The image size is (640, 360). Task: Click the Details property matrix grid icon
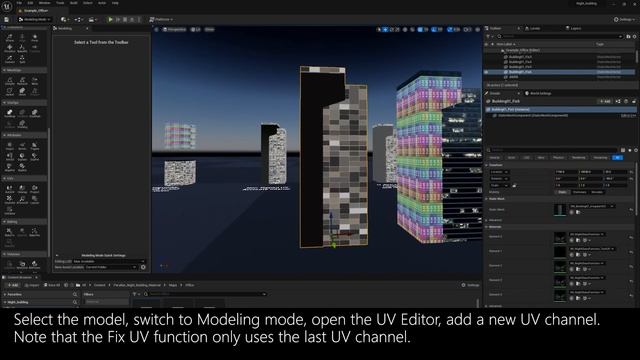[x=623, y=150]
